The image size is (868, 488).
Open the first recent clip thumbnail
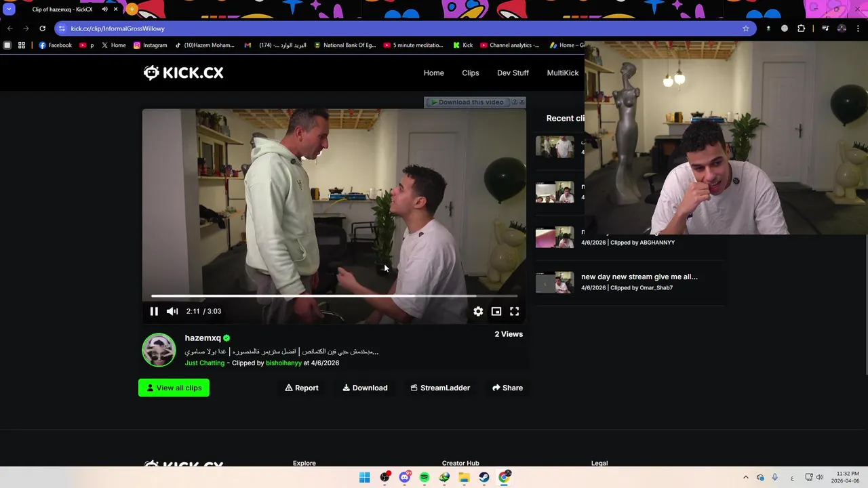coord(555,146)
